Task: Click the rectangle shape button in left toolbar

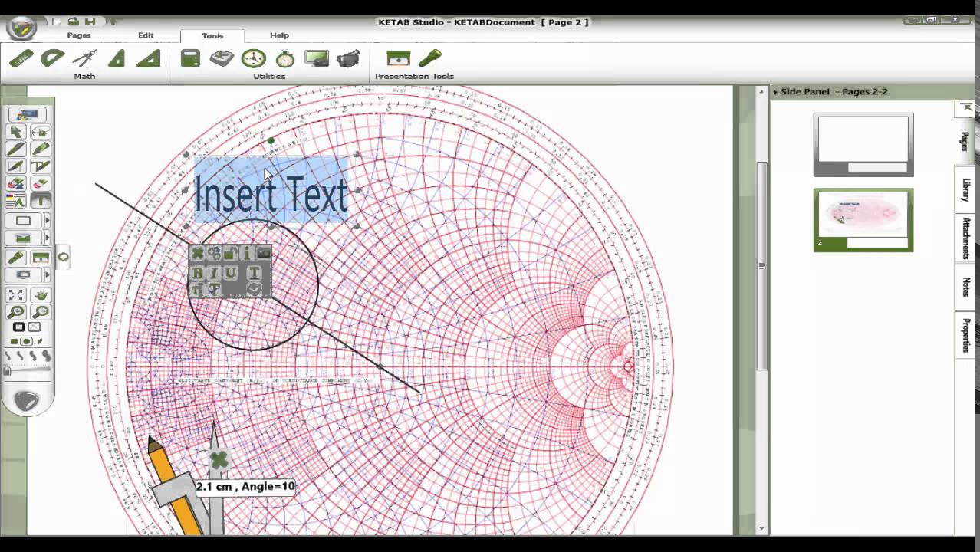Action: [x=24, y=221]
